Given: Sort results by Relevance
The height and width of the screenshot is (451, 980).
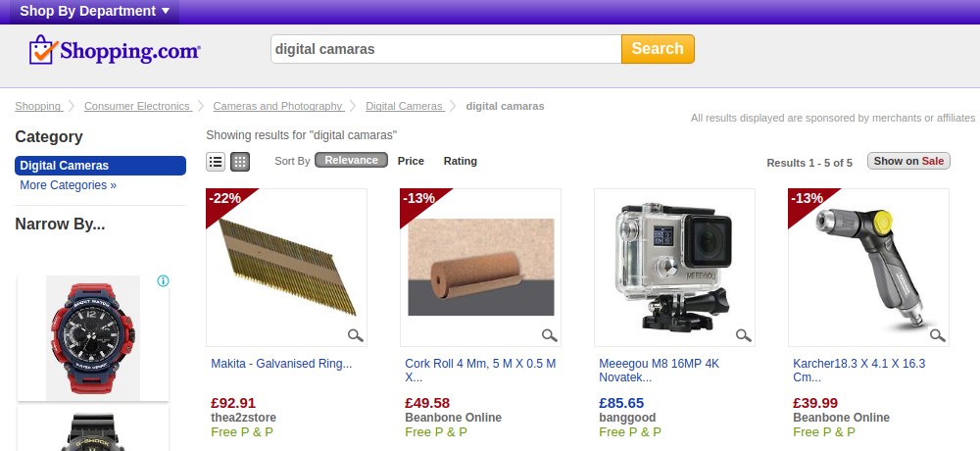Looking at the screenshot, I should point(351,160).
